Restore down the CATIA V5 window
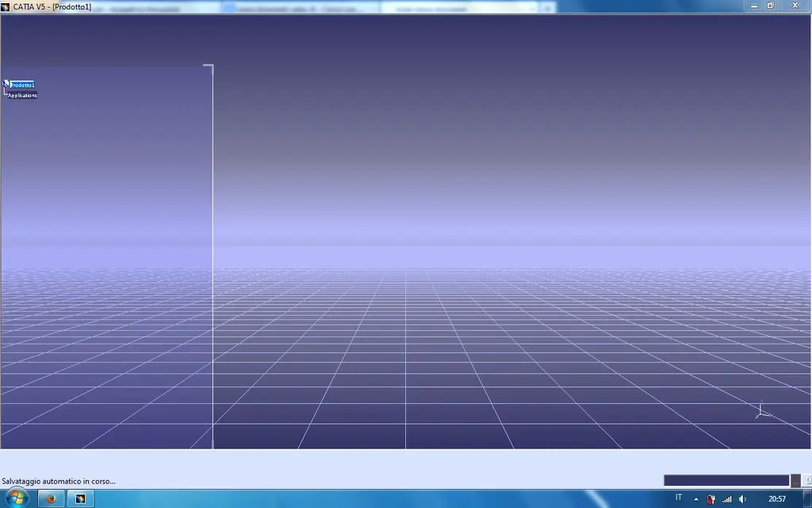 coord(771,6)
